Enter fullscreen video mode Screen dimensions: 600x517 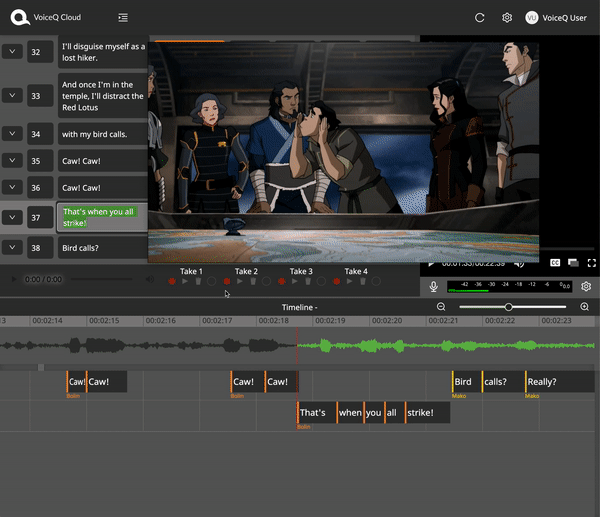pos(592,263)
